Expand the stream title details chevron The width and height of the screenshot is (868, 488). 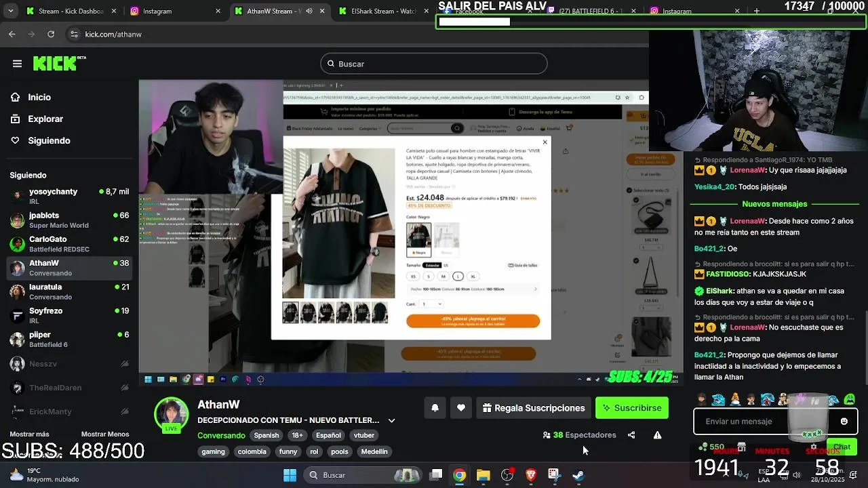(x=391, y=420)
